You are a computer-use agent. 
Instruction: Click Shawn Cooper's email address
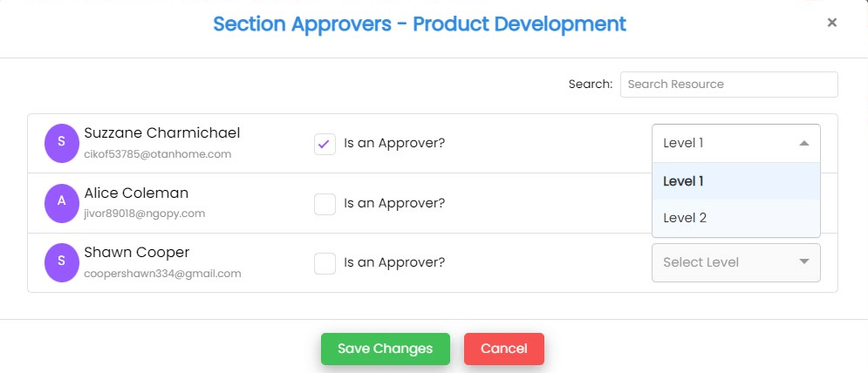point(162,274)
